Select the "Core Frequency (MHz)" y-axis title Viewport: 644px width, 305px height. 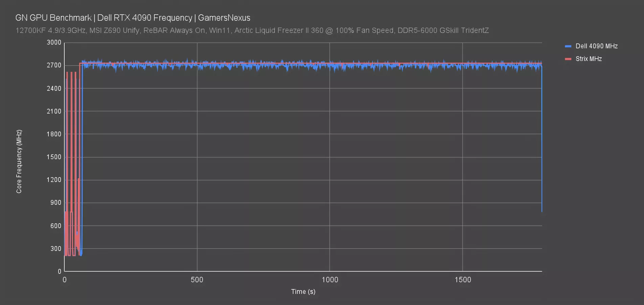tap(19, 162)
